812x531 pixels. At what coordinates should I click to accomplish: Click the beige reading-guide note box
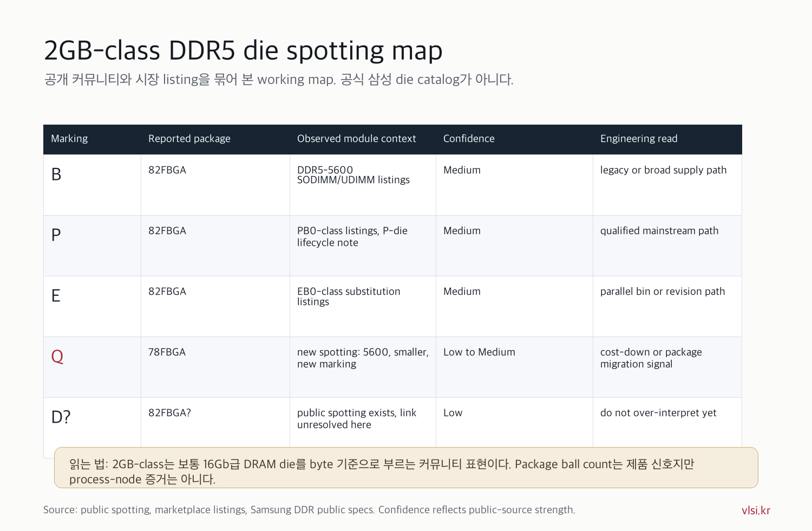click(x=406, y=468)
